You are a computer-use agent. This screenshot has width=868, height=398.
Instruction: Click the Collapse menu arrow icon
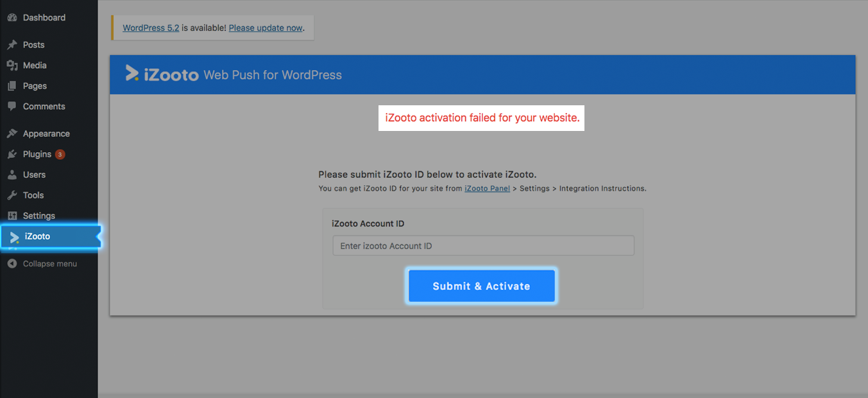tap(12, 264)
